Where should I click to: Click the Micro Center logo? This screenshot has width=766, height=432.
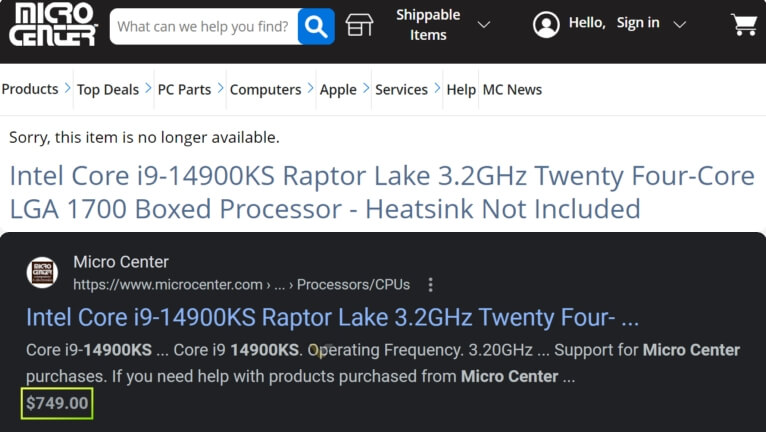pos(52,25)
